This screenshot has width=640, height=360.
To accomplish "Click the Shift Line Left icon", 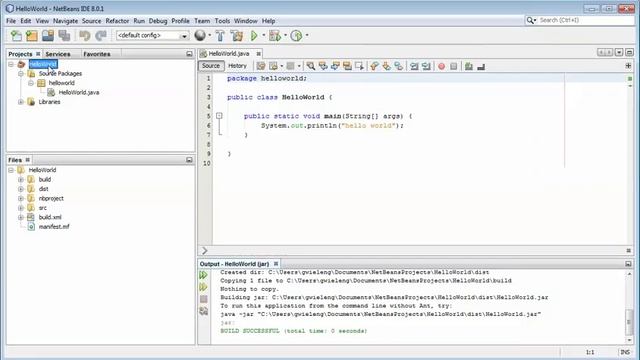I will tap(414, 66).
